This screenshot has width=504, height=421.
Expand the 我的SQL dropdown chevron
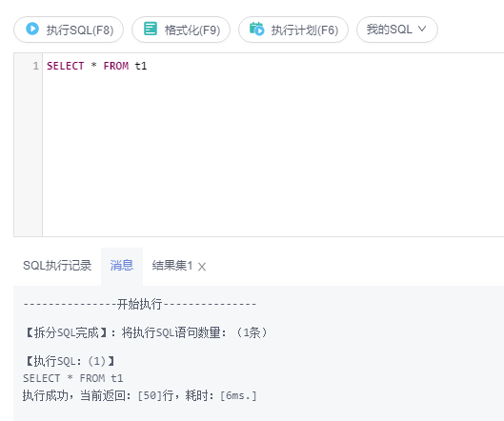coord(422,30)
